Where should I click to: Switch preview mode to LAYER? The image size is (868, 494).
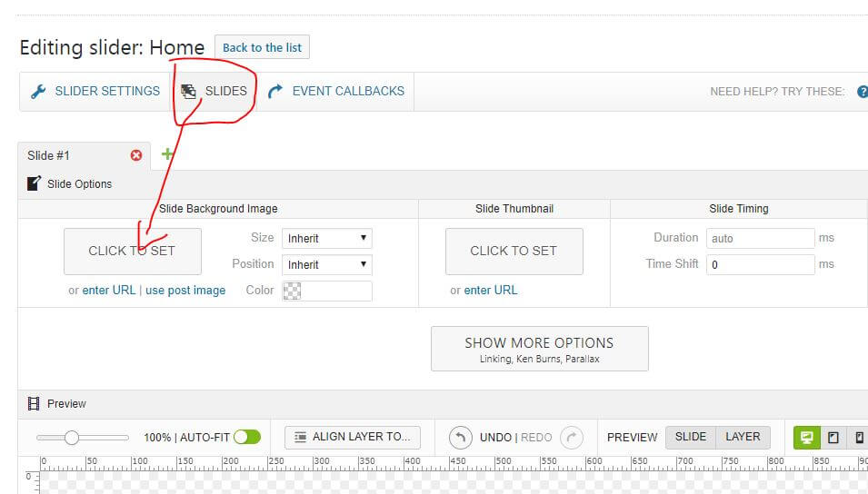(x=743, y=437)
